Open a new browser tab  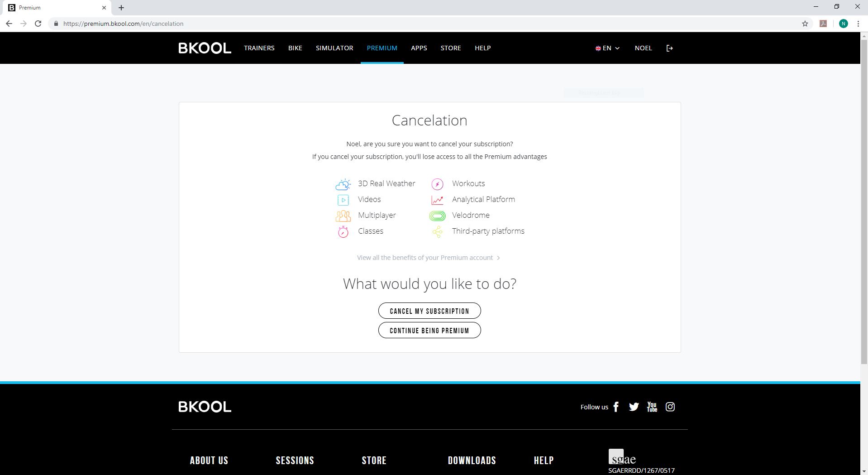(121, 8)
